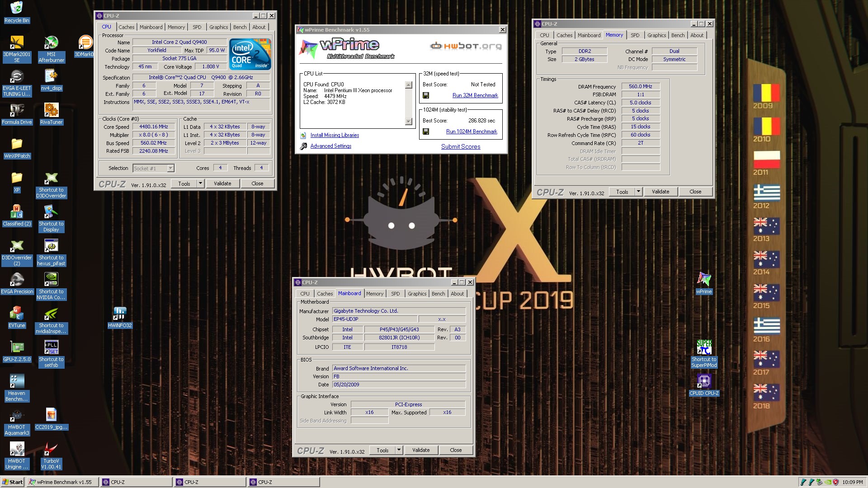Click Mainboard Model field EP45-UD3P
The image size is (868, 488).
coord(375,319)
